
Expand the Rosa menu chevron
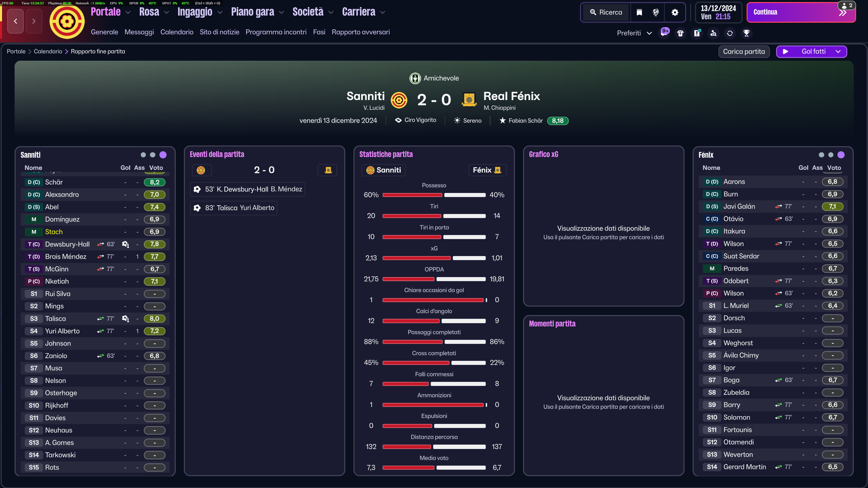(167, 13)
